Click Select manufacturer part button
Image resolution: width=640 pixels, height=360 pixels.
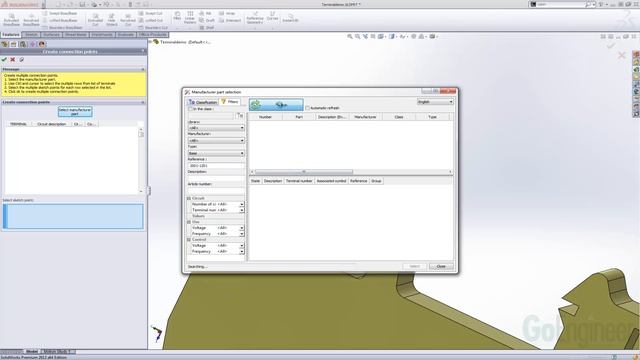point(75,111)
